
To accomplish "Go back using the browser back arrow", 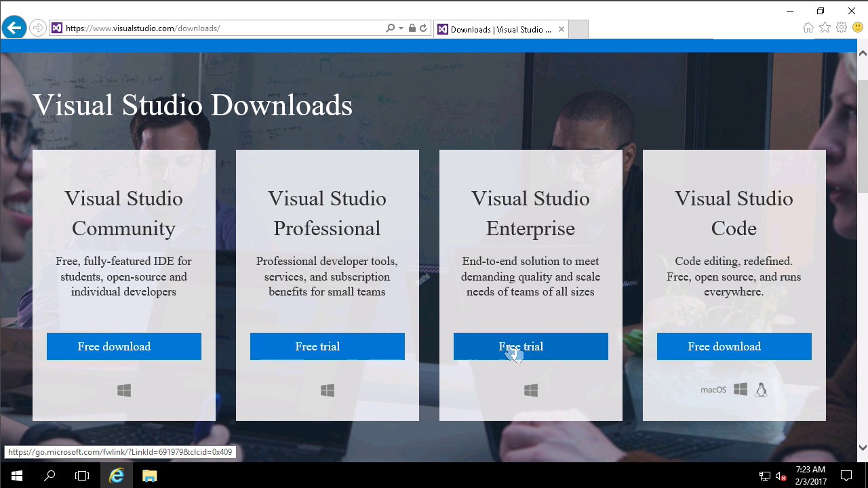I will coord(14,28).
